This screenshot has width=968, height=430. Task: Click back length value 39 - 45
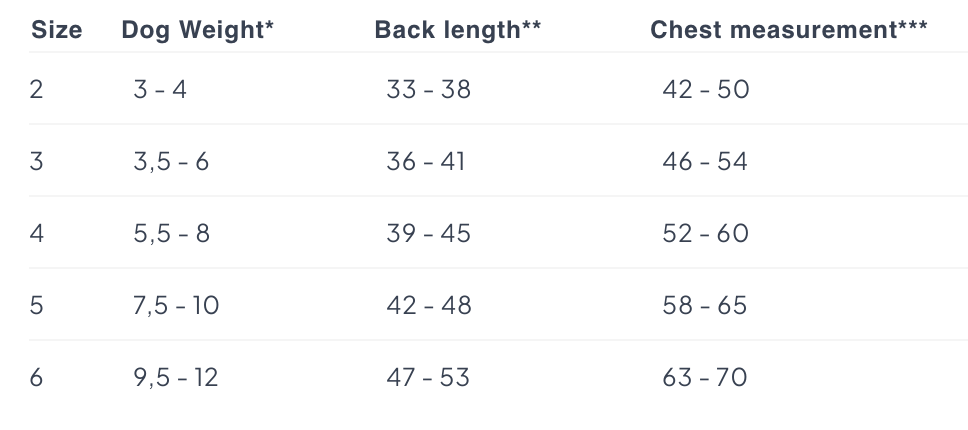[428, 234]
